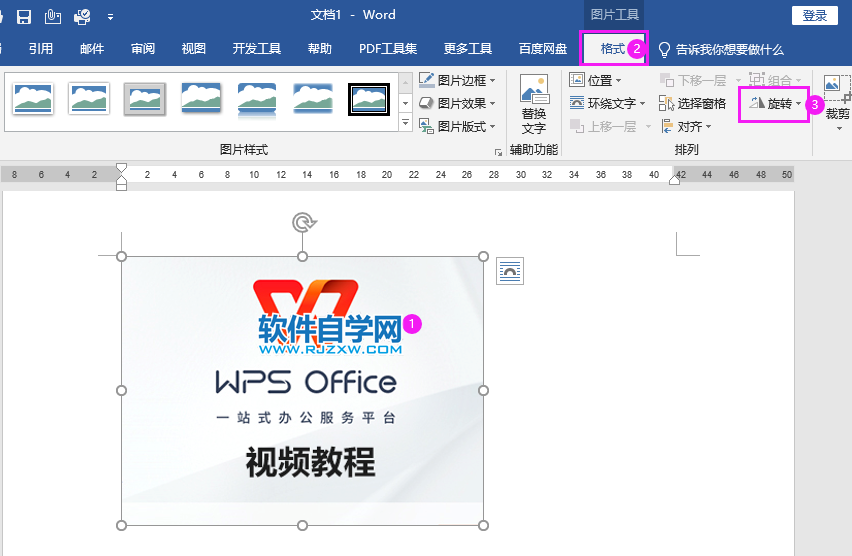The image size is (852, 556).
Task: Open the PDF工具集 tab
Action: click(x=388, y=49)
